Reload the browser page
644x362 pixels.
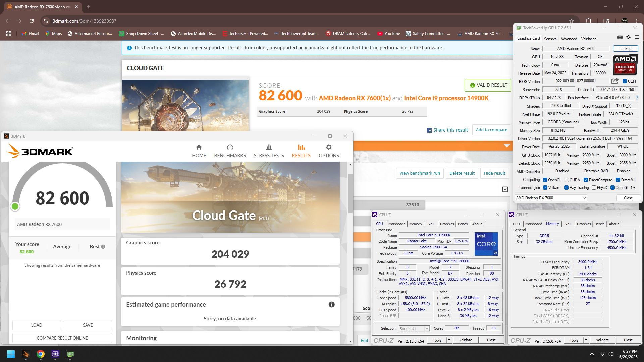point(32,21)
